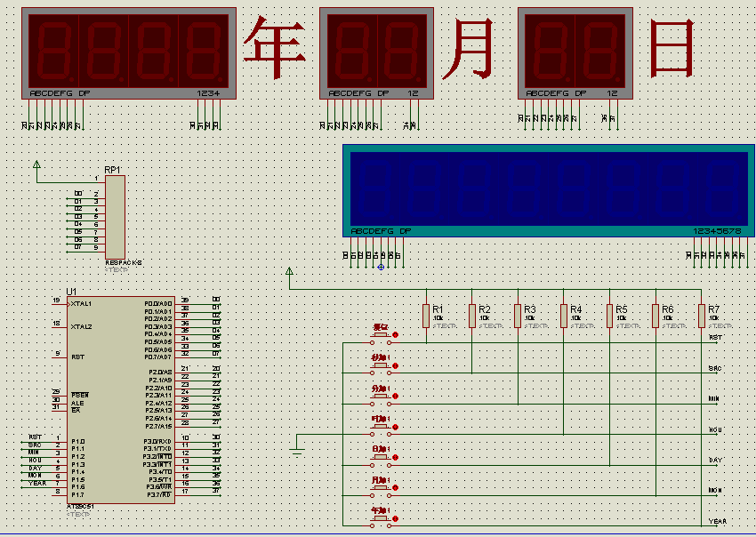Click the DAY net label at right wire end
756x537 pixels.
click(715, 460)
